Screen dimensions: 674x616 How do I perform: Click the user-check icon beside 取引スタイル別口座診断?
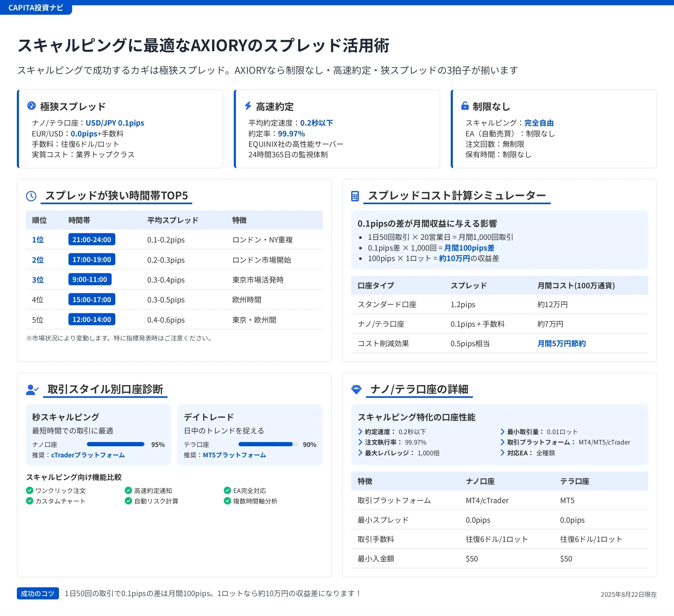point(32,390)
